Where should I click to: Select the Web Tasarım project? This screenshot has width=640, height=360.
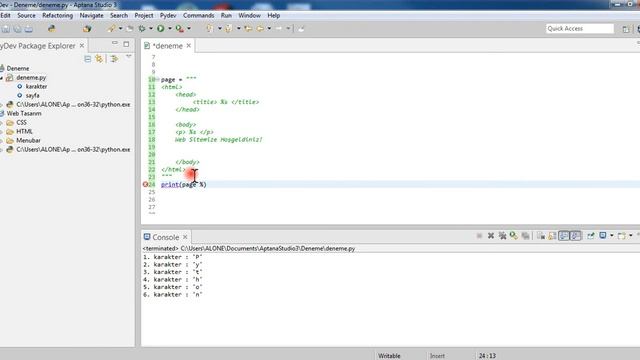pyautogui.click(x=24, y=113)
